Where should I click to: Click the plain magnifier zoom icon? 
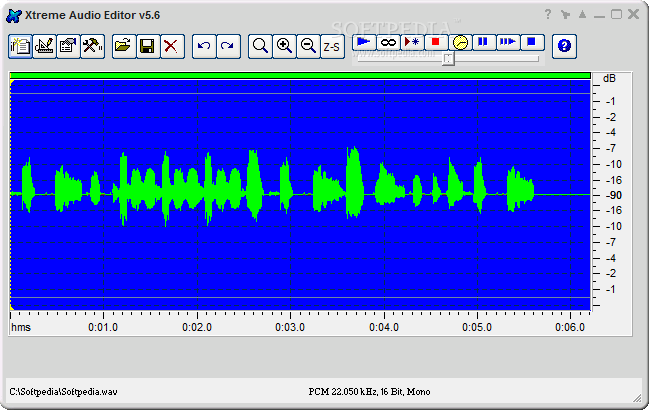click(x=260, y=46)
